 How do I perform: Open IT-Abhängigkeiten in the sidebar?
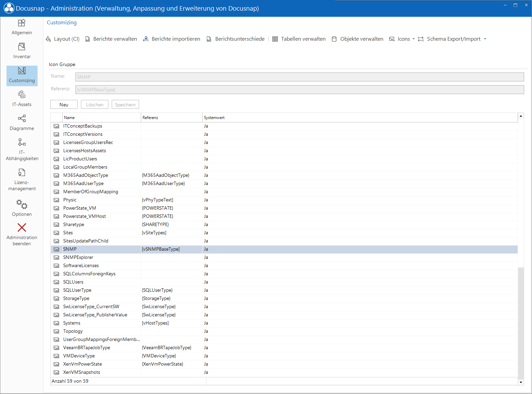tap(22, 149)
